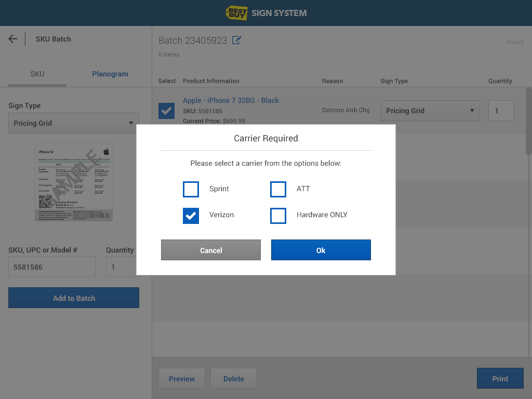Check the Sprint carrier checkbox

(191, 189)
